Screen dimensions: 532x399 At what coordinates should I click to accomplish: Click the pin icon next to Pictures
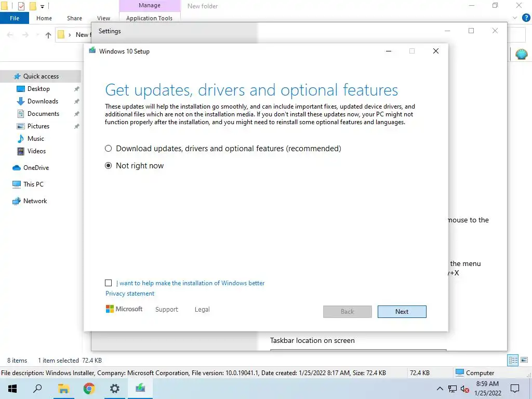tap(77, 126)
